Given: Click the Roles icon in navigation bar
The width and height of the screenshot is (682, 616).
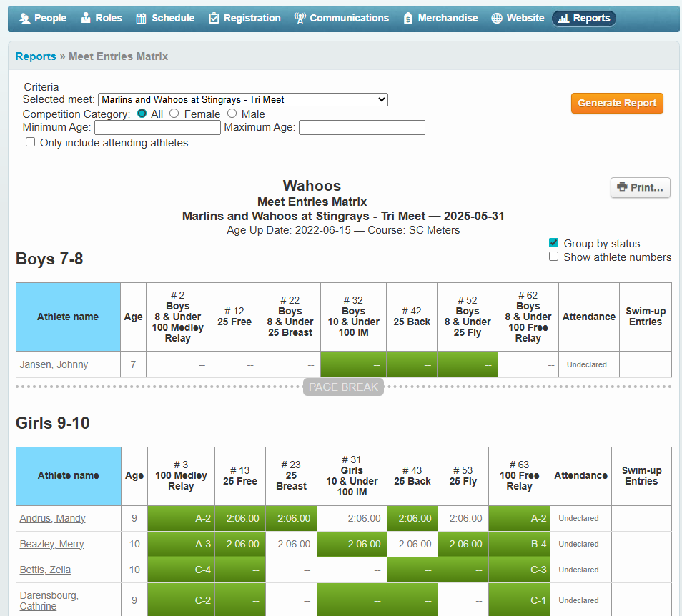Looking at the screenshot, I should [86, 19].
